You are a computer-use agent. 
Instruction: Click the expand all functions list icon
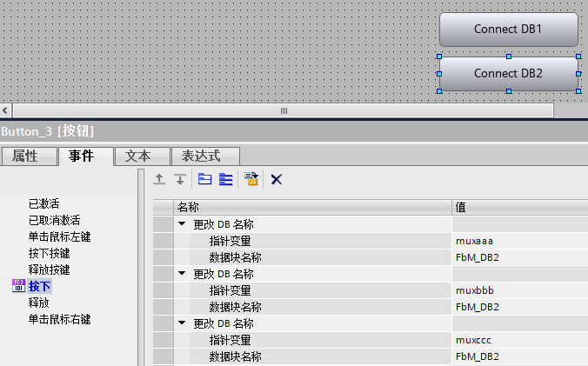(226, 179)
